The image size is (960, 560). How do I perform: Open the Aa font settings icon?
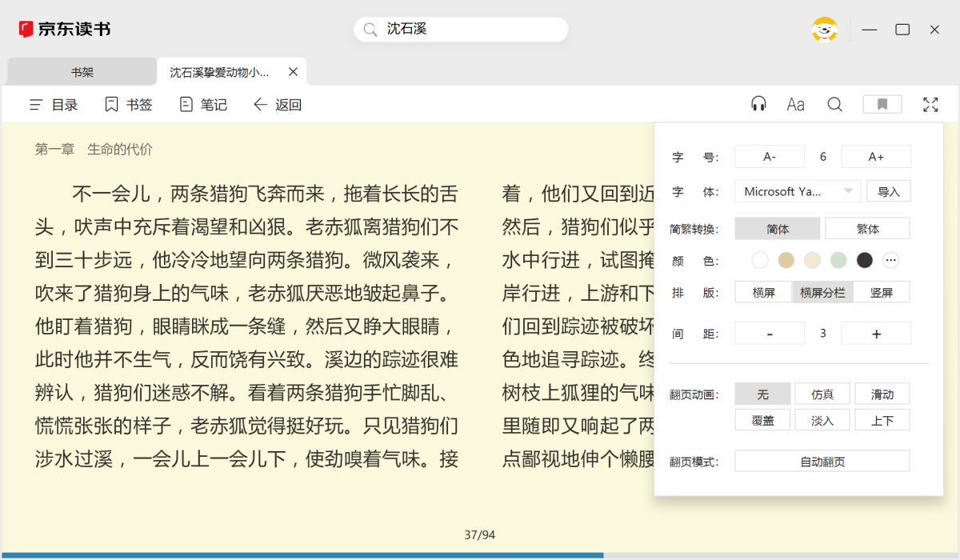[795, 104]
